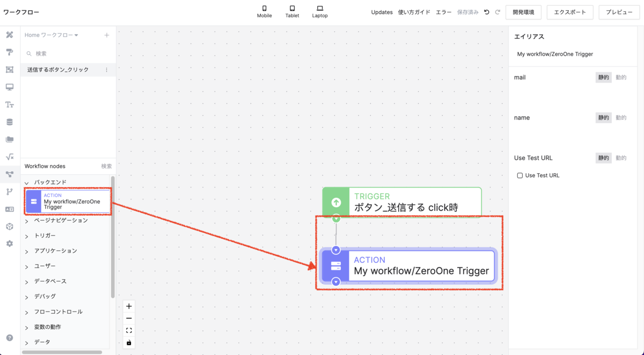Click the node list horizontal scrollbar
The height and width of the screenshot is (355, 644).
[62, 352]
